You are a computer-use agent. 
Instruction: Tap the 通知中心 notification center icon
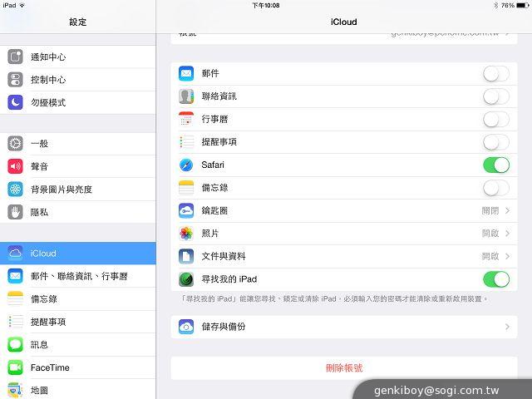tap(15, 57)
